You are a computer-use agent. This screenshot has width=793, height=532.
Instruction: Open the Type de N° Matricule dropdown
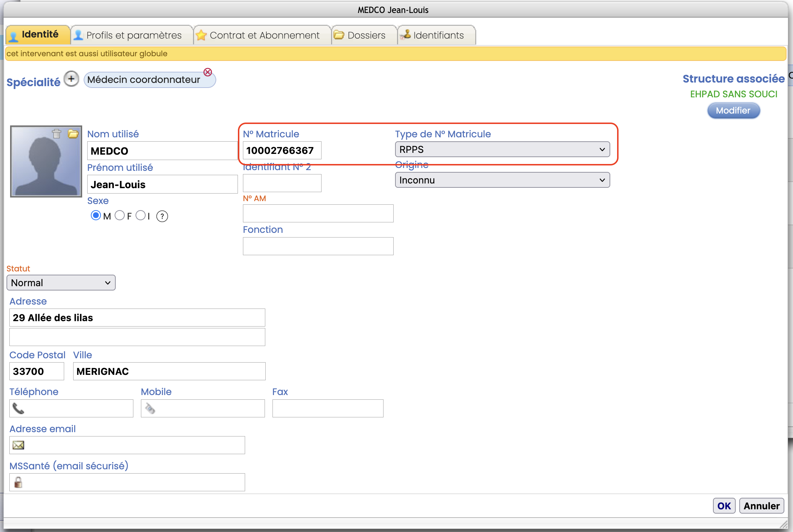(502, 150)
